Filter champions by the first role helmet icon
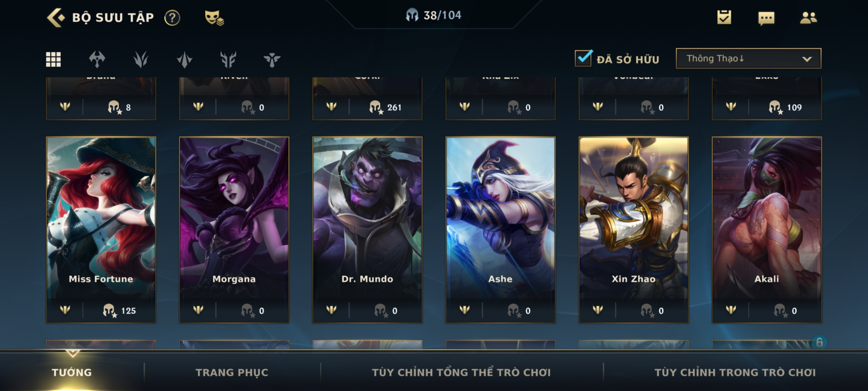This screenshot has width=868, height=391. click(97, 59)
